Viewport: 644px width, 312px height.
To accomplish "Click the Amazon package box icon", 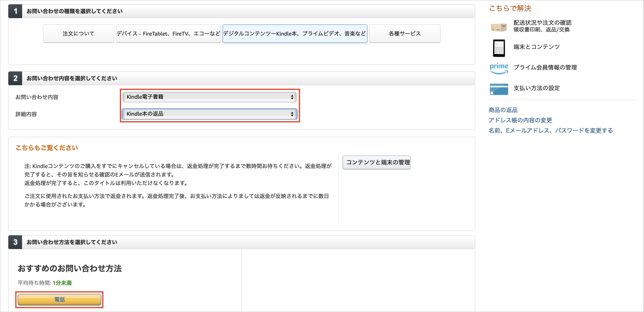I will (x=499, y=27).
